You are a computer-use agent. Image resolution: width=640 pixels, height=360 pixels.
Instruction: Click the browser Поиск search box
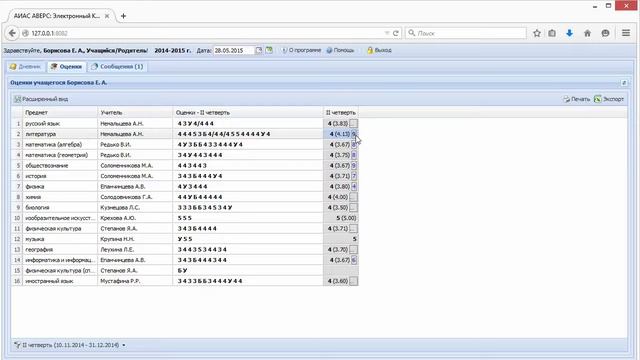(465, 33)
